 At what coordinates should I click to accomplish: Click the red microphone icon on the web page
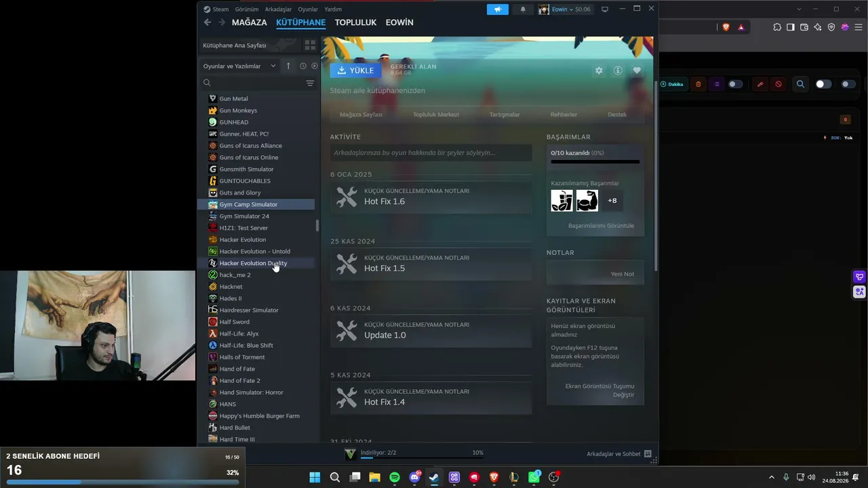pos(760,84)
